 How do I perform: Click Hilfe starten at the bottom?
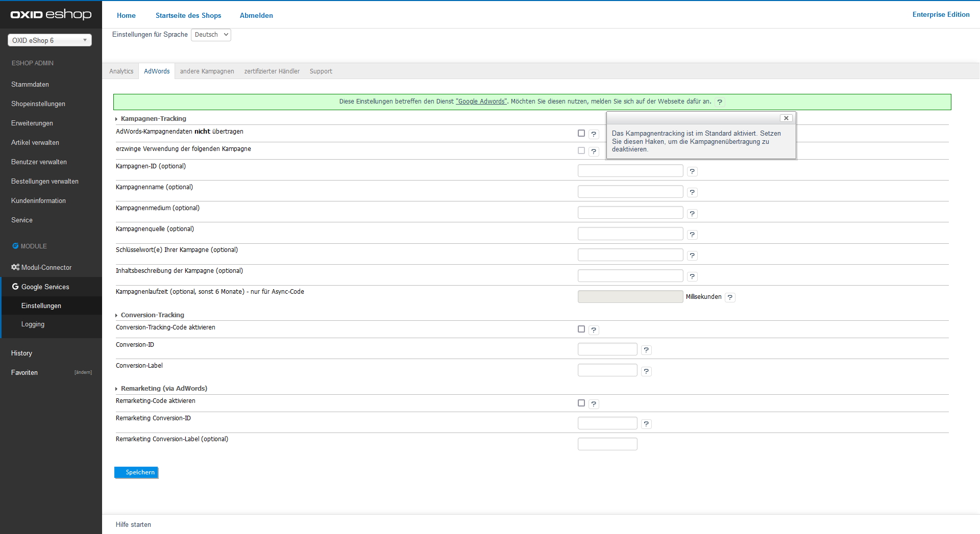(133, 524)
